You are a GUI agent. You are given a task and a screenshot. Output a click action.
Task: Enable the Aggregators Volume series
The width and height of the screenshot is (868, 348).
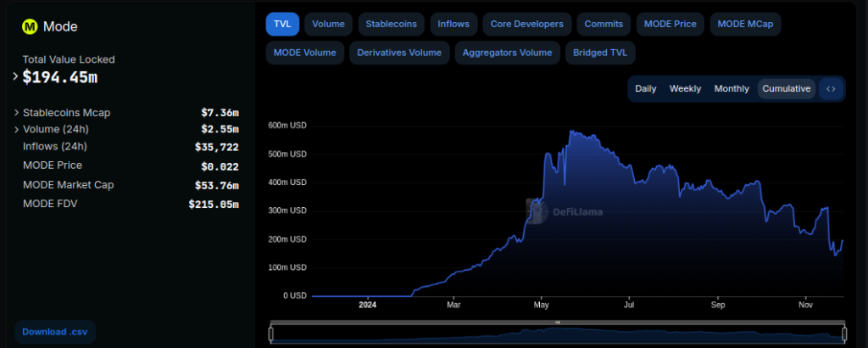(x=507, y=53)
